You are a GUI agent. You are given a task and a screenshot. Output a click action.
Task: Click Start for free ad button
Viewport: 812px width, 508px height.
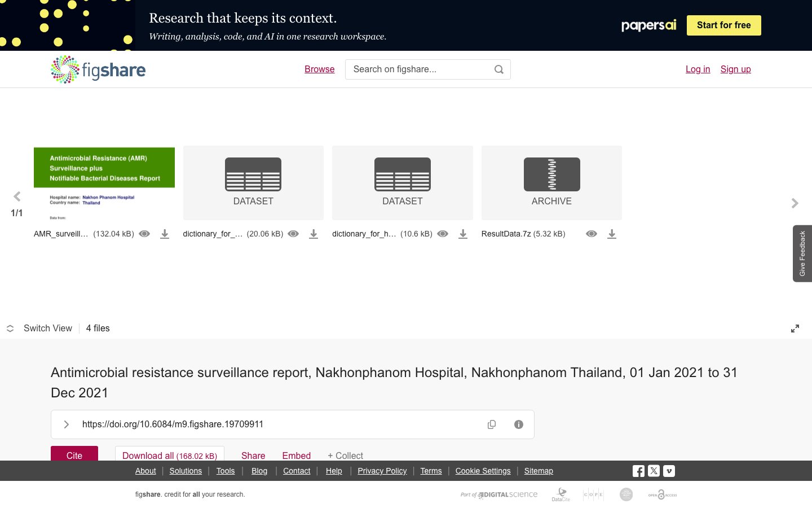click(724, 25)
